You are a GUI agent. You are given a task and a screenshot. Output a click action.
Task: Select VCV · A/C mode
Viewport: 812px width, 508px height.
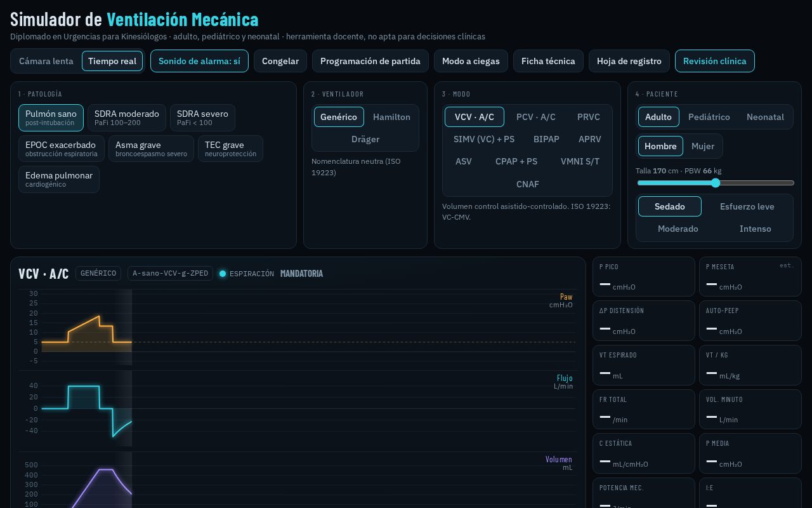475,117
